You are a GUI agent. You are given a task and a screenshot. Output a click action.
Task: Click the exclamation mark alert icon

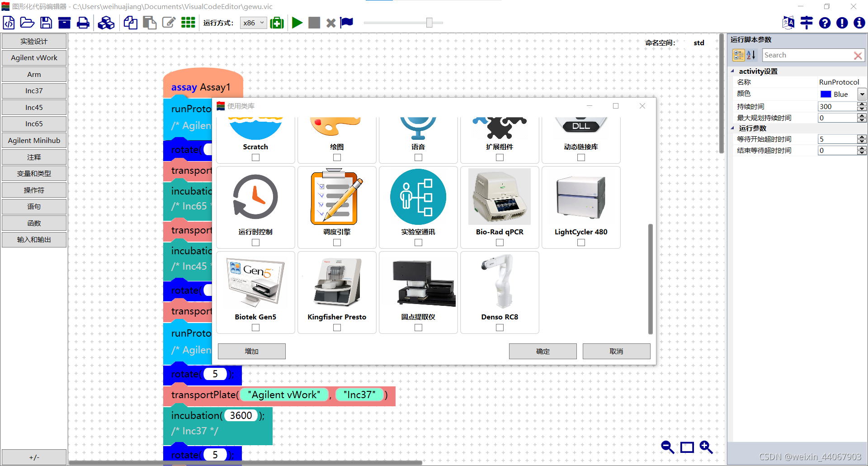pyautogui.click(x=842, y=23)
